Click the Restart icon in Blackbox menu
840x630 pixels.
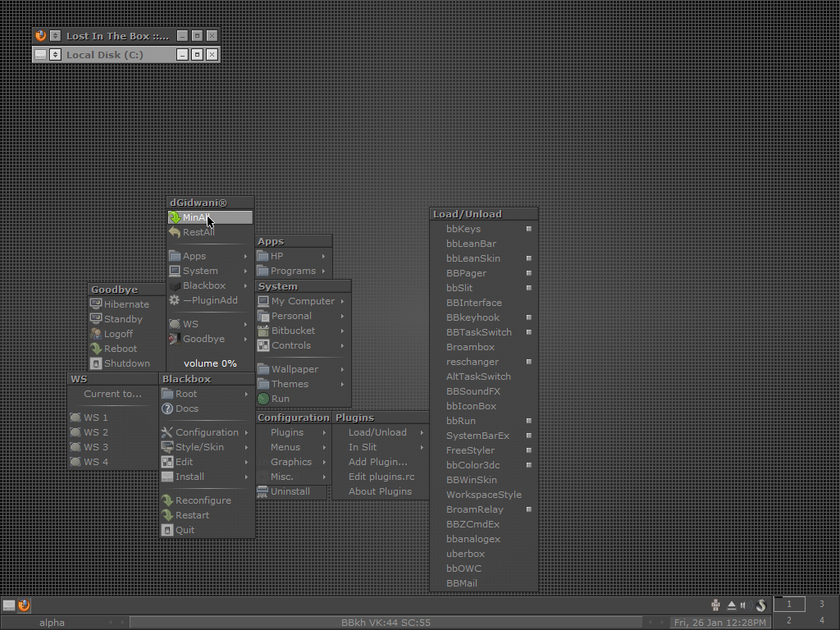tap(167, 515)
